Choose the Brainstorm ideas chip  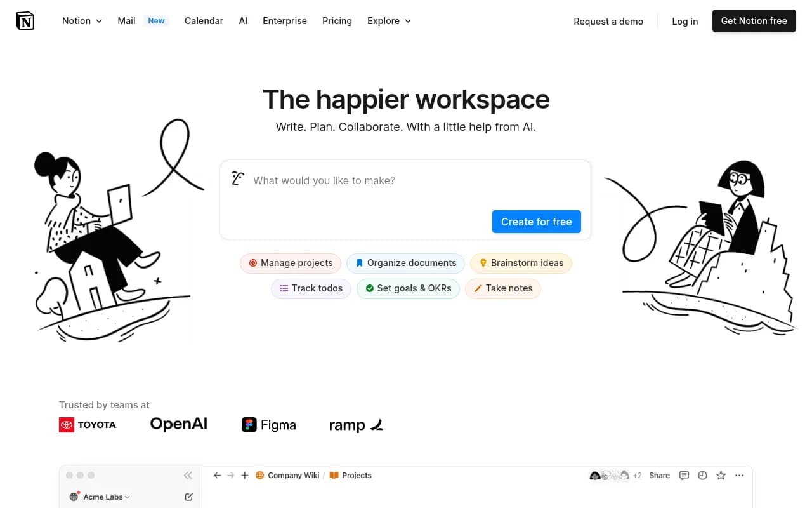coord(521,263)
